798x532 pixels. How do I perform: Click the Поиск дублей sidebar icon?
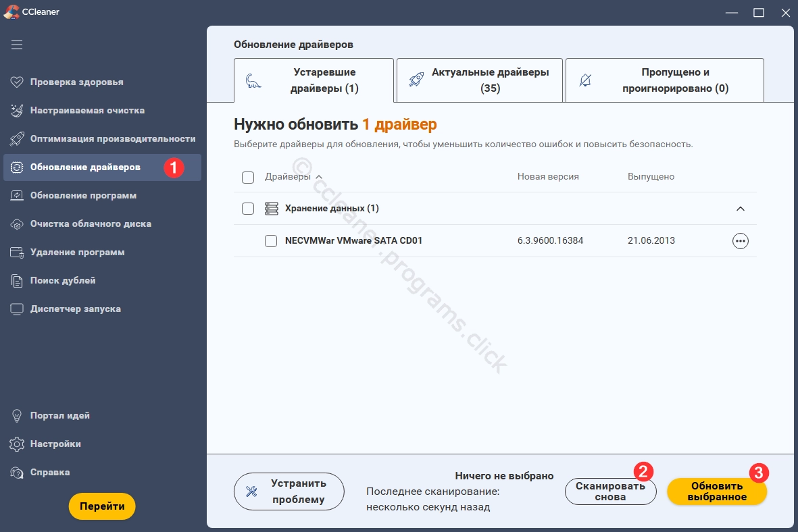point(17,281)
